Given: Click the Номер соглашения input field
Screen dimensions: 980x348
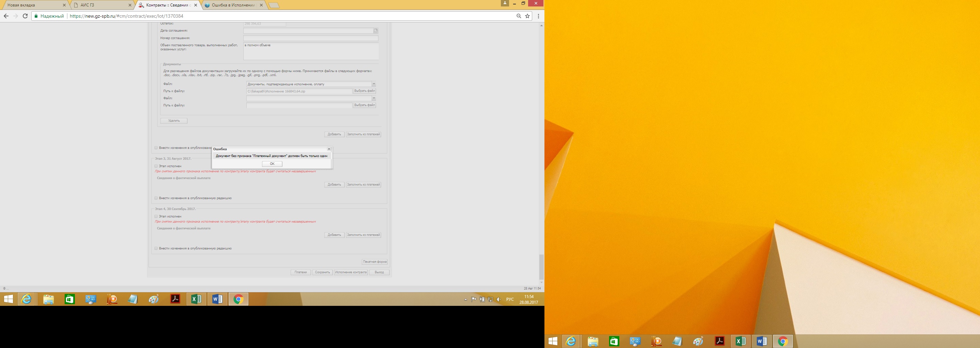Looking at the screenshot, I should click(310, 38).
